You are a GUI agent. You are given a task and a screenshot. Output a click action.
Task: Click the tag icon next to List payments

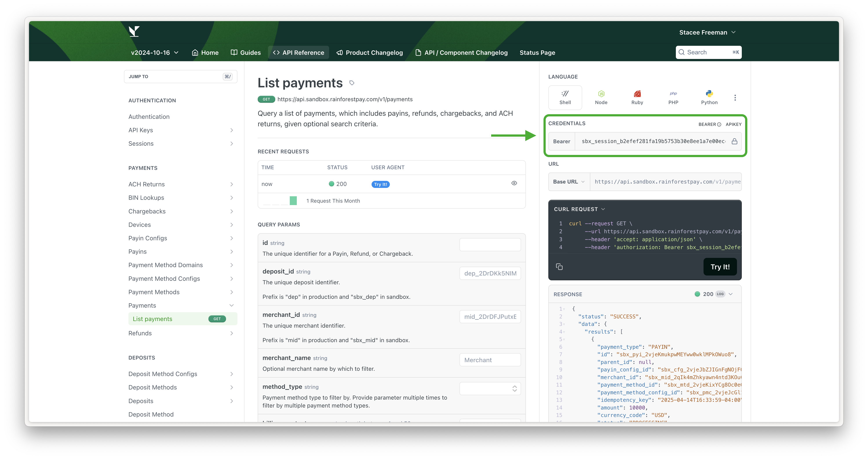pyautogui.click(x=352, y=83)
